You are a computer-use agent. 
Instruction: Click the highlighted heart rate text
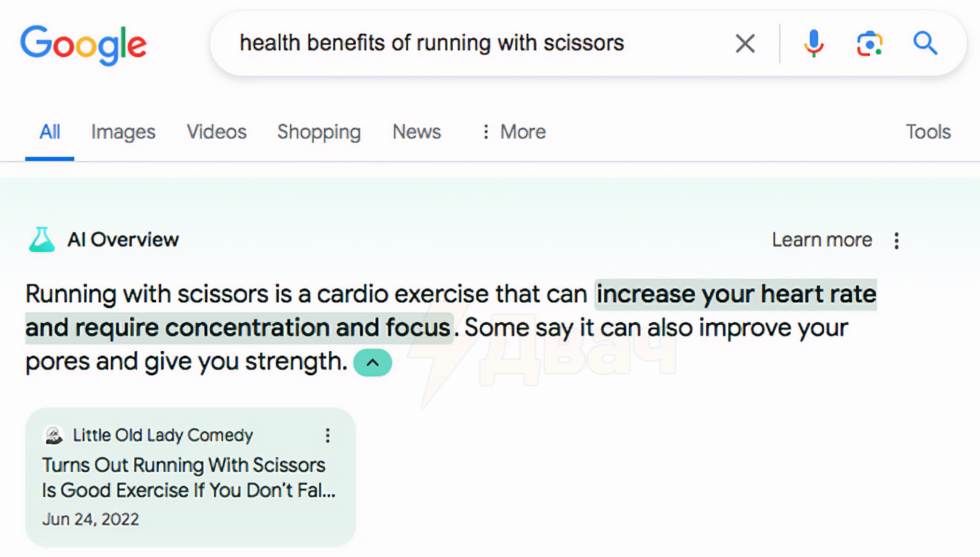point(736,295)
